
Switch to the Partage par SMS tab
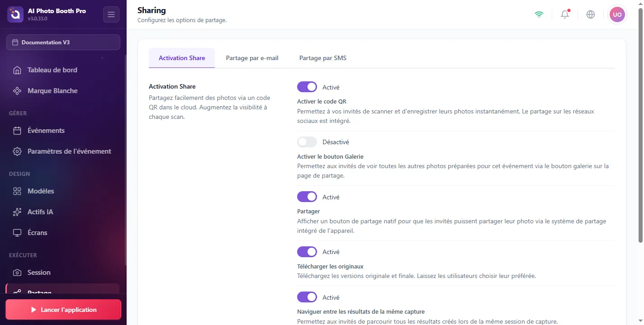tap(323, 58)
